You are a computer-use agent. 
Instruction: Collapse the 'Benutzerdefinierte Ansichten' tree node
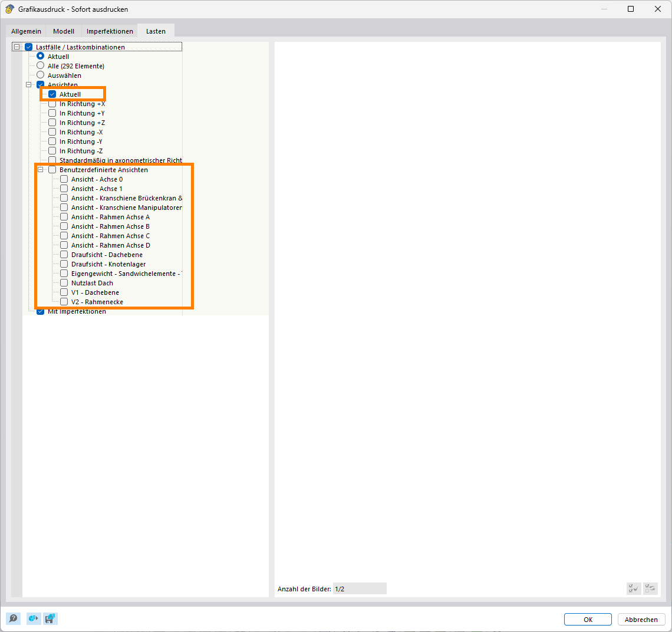[x=41, y=170]
